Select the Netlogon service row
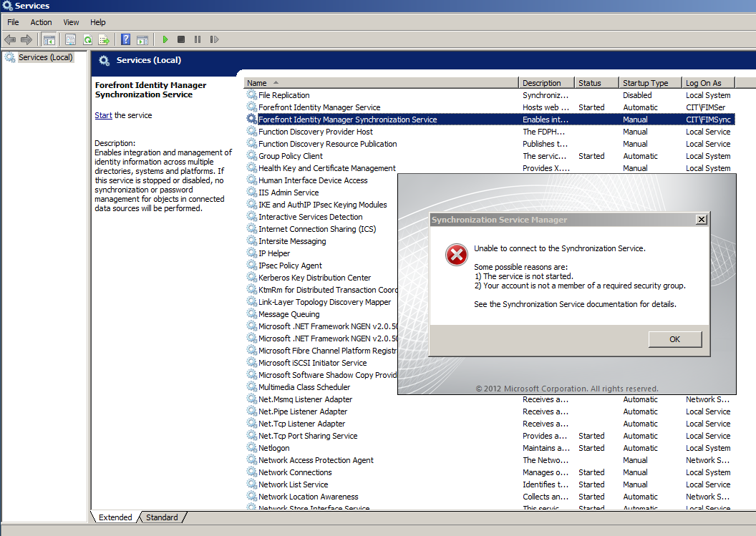The image size is (756, 536). (x=274, y=448)
